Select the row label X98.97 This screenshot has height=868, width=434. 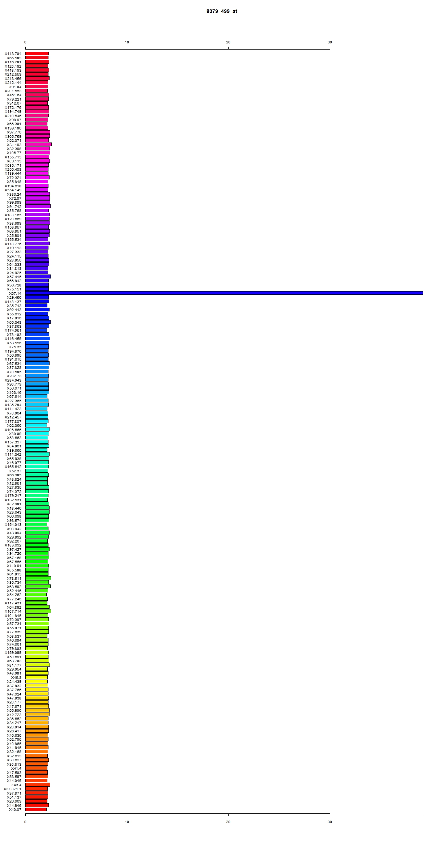(15, 120)
